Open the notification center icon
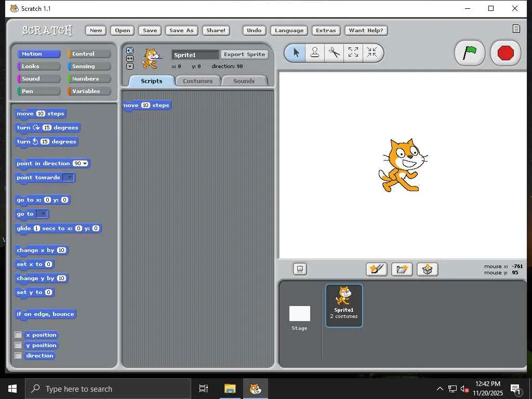Screen dimensions: 532x399 tap(516, 390)
